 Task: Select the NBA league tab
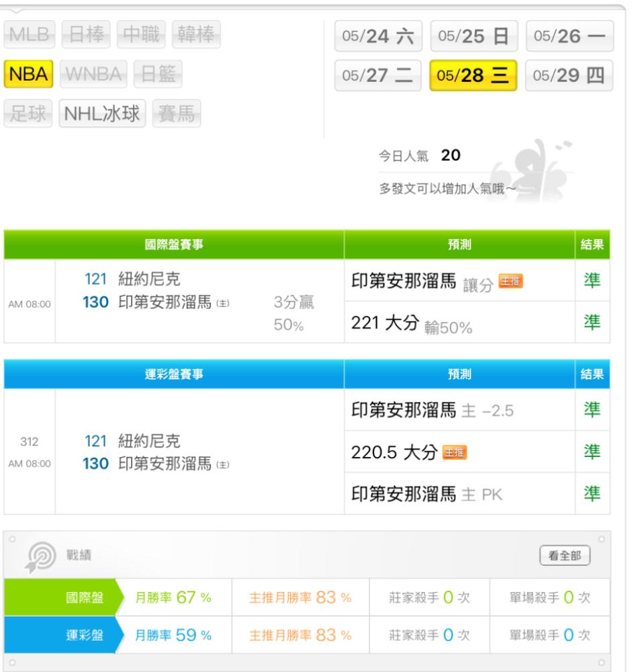28,73
